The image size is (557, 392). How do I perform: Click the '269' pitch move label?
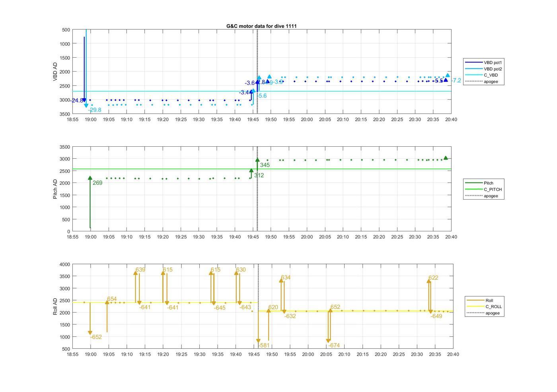tap(97, 183)
